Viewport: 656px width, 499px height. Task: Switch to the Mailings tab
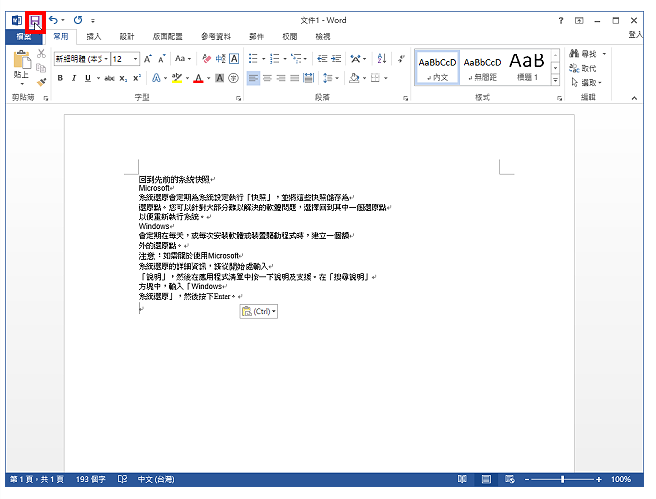click(x=256, y=37)
